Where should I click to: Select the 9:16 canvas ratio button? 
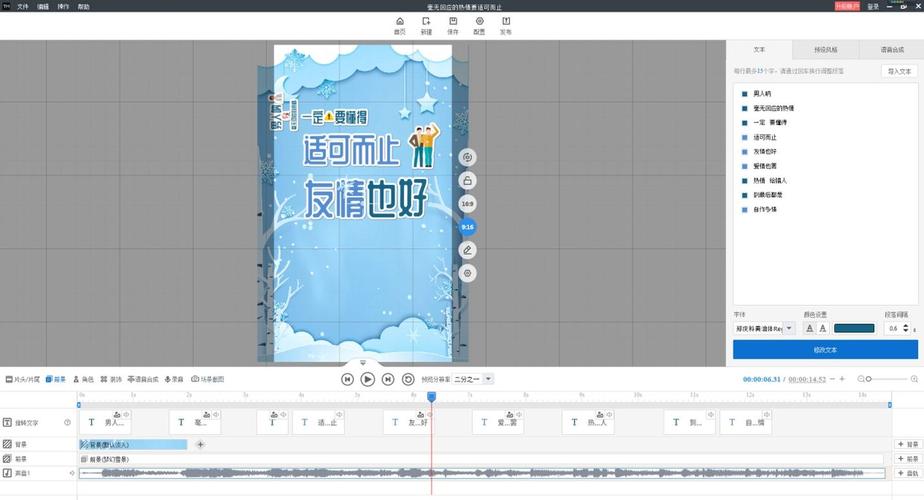[467, 227]
